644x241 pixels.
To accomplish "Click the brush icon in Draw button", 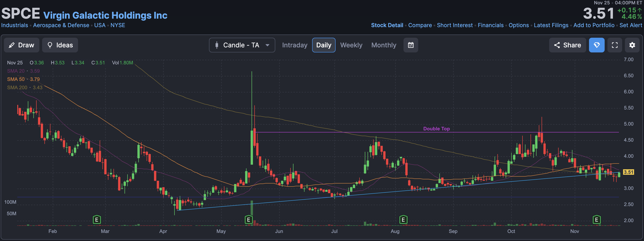I will [x=12, y=45].
